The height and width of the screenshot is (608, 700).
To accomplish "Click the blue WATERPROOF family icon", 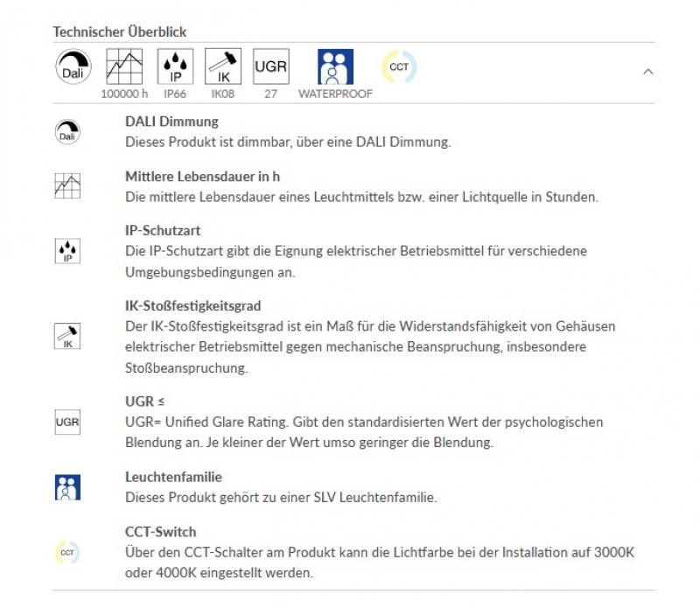I will (x=335, y=66).
